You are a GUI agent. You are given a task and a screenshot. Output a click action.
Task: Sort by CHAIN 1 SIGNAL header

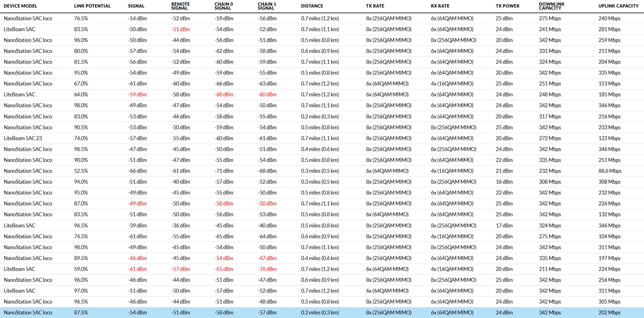point(267,6)
